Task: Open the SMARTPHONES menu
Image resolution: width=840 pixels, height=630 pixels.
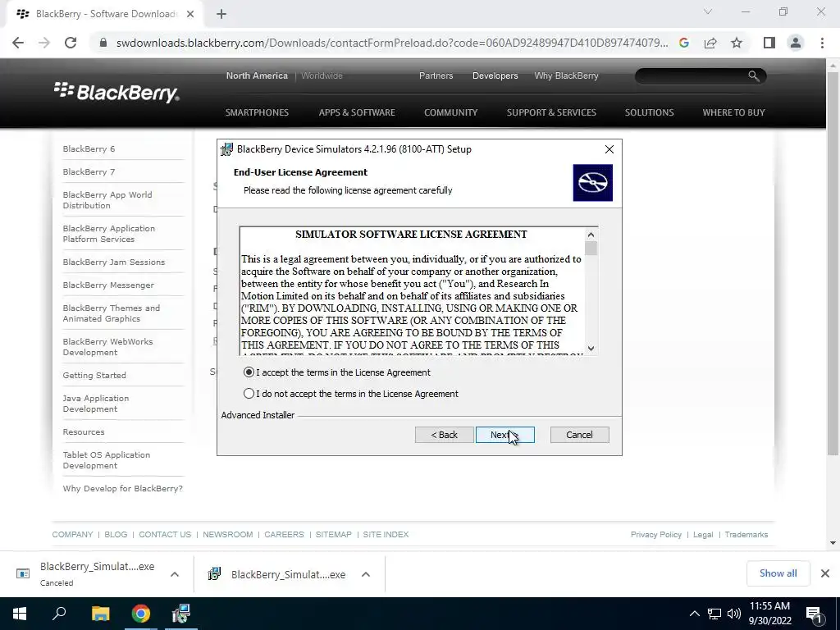Action: click(x=257, y=112)
